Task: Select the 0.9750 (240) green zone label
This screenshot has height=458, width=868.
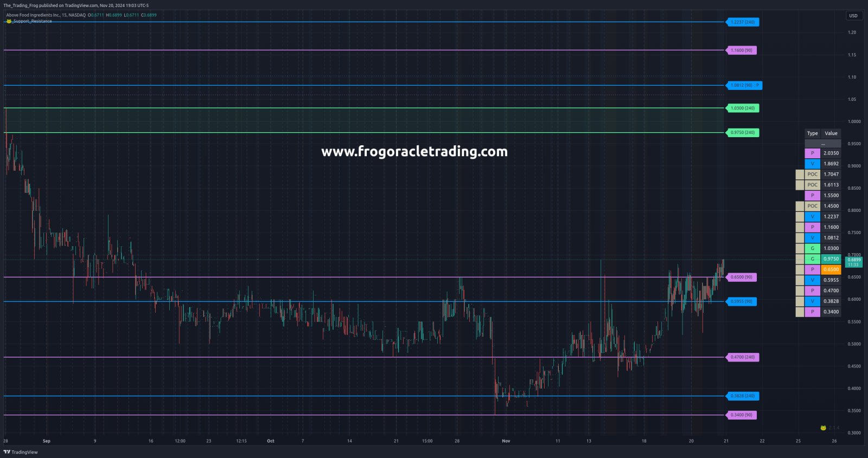Action: tap(742, 132)
